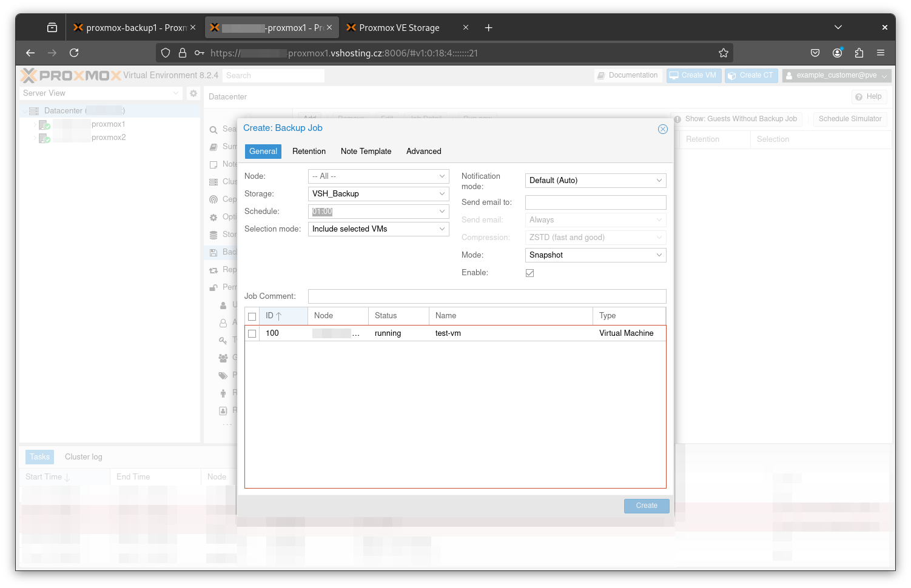Open the Documentation button

click(628, 76)
